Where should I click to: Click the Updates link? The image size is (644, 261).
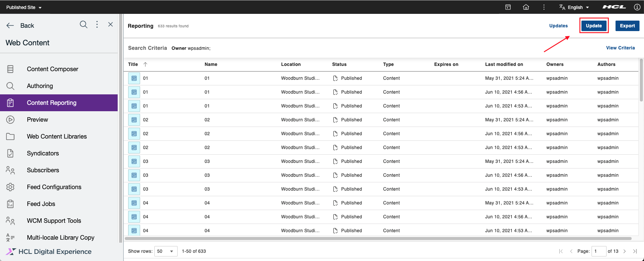pos(558,26)
